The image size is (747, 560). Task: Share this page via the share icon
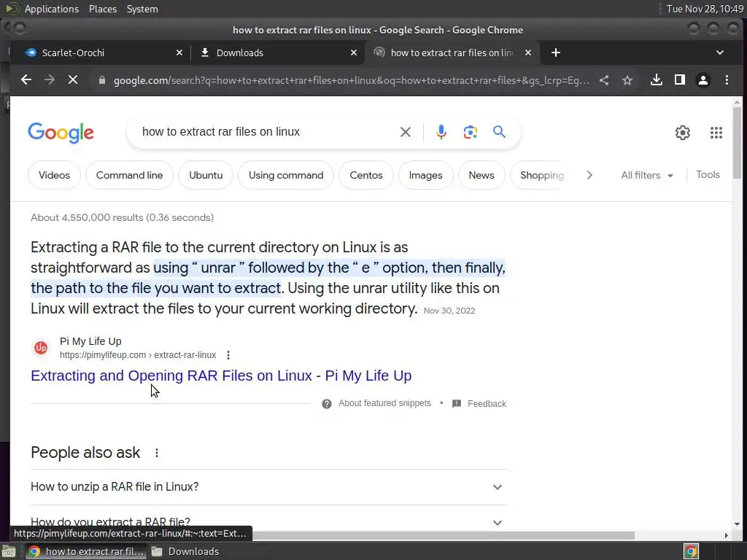pos(604,80)
